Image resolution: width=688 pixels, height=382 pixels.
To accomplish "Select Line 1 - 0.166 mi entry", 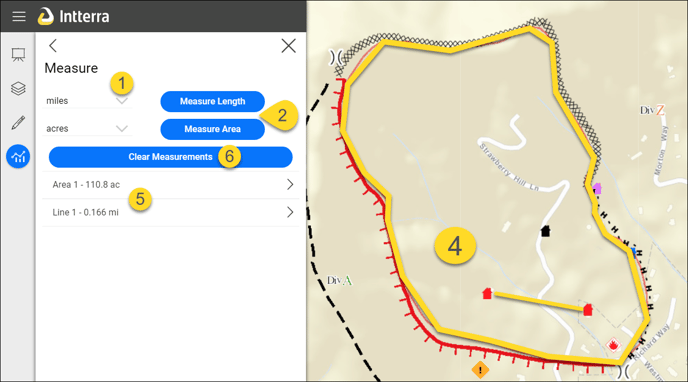I will 171,212.
